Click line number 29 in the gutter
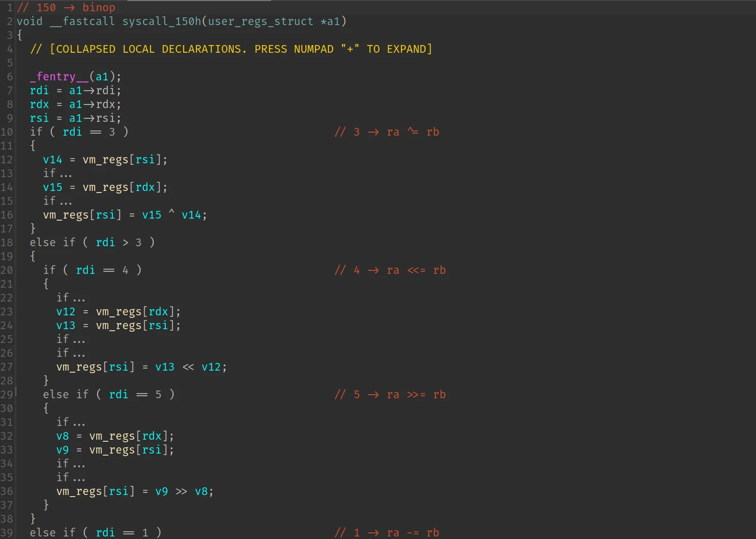756x539 pixels. click(x=7, y=395)
